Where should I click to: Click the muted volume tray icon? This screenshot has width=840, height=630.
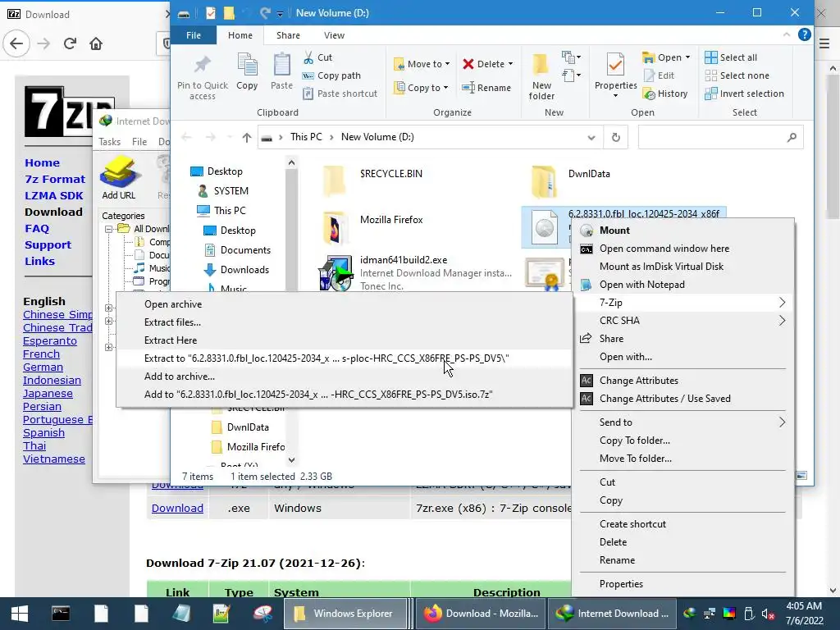[x=768, y=614]
